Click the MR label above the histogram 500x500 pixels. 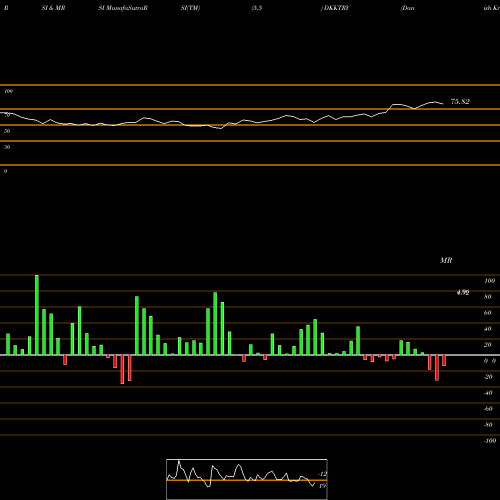point(446,260)
